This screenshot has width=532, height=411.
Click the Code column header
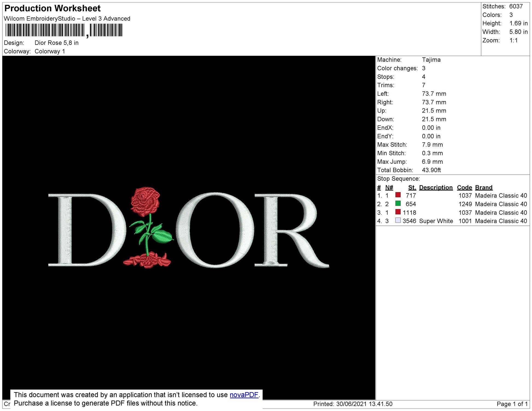point(464,187)
